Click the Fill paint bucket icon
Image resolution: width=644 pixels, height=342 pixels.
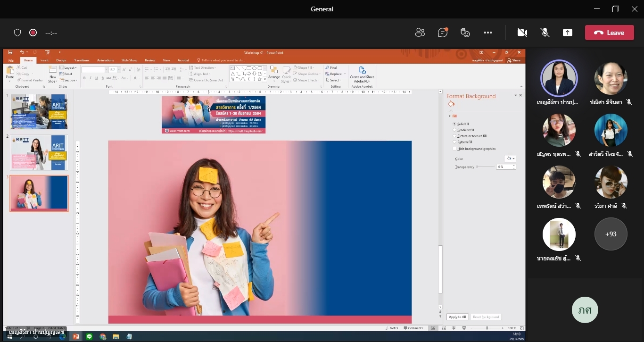click(451, 104)
